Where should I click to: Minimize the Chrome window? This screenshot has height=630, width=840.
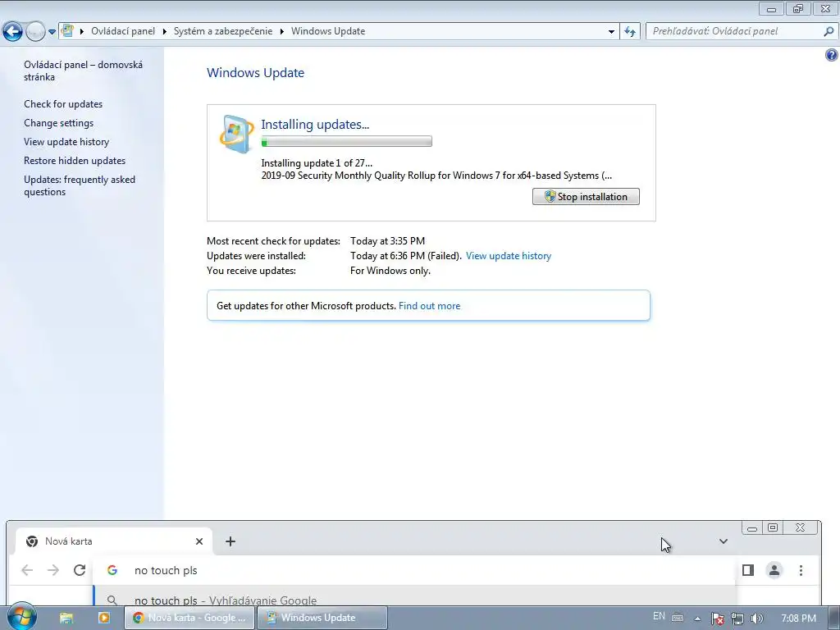click(752, 528)
